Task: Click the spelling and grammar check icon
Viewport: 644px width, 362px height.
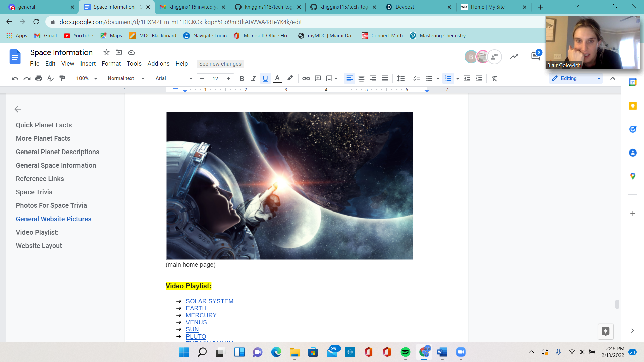Action: 50,78
